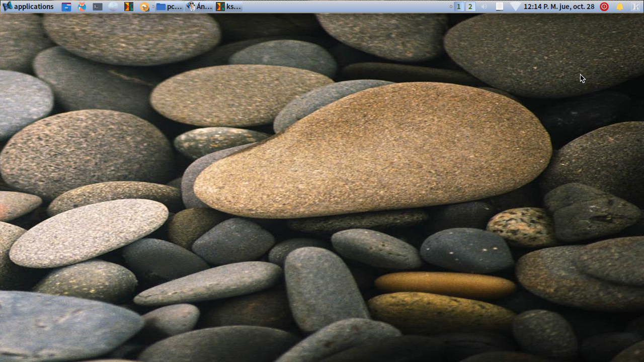
Task: Switch to the 'Án...' taskbar window
Action: (199, 7)
